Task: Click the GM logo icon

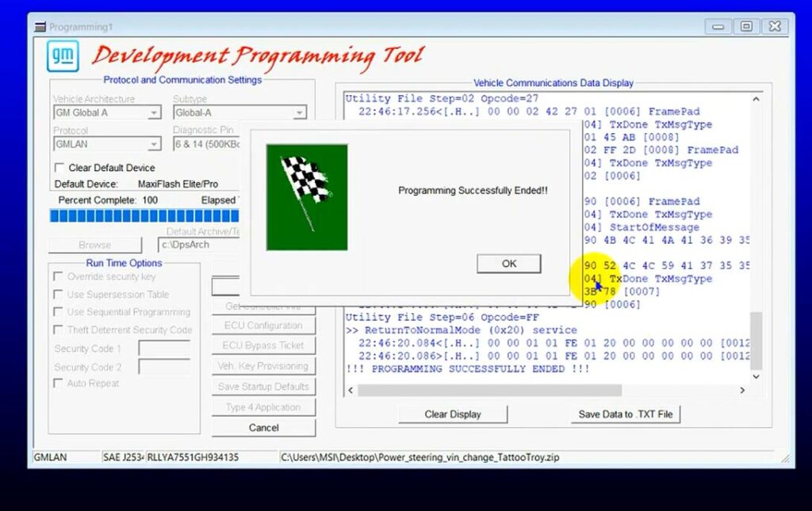Action: click(x=63, y=56)
